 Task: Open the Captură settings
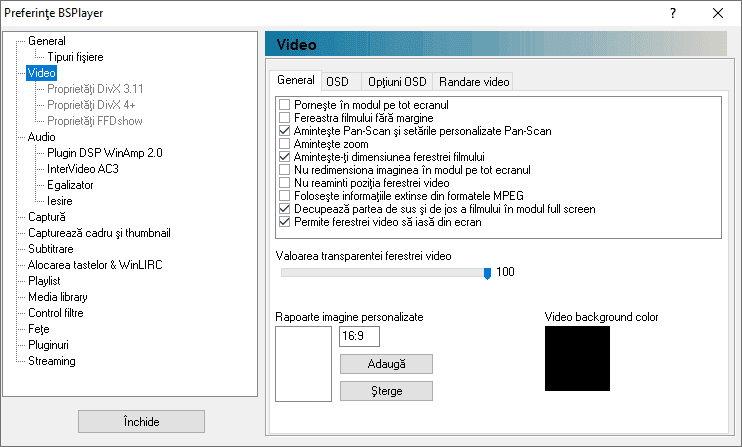[x=47, y=217]
